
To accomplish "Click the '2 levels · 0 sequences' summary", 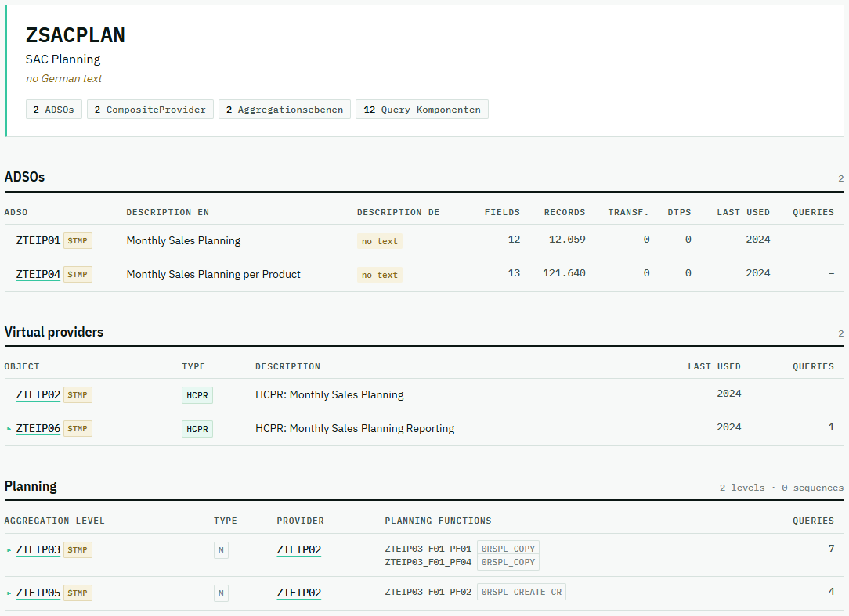I will [782, 488].
